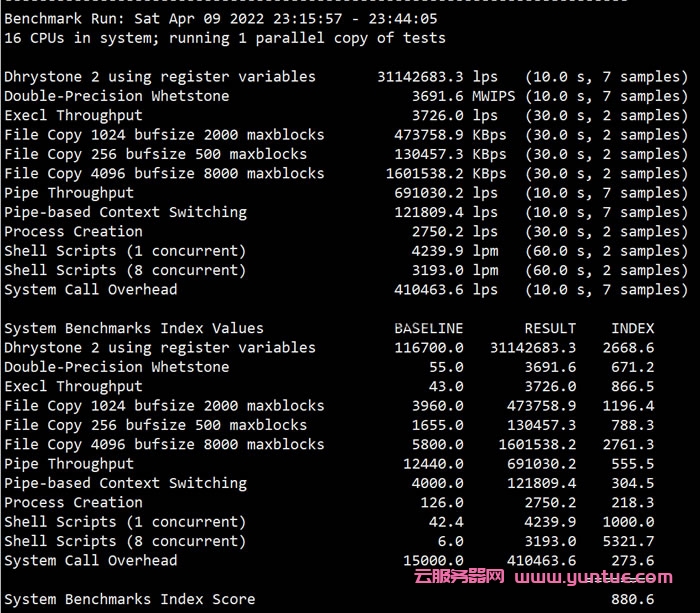700x613 pixels.
Task: Click the Double-Precision Whetstone 3691.6 MWIPS value
Action: pyautogui.click(x=460, y=96)
